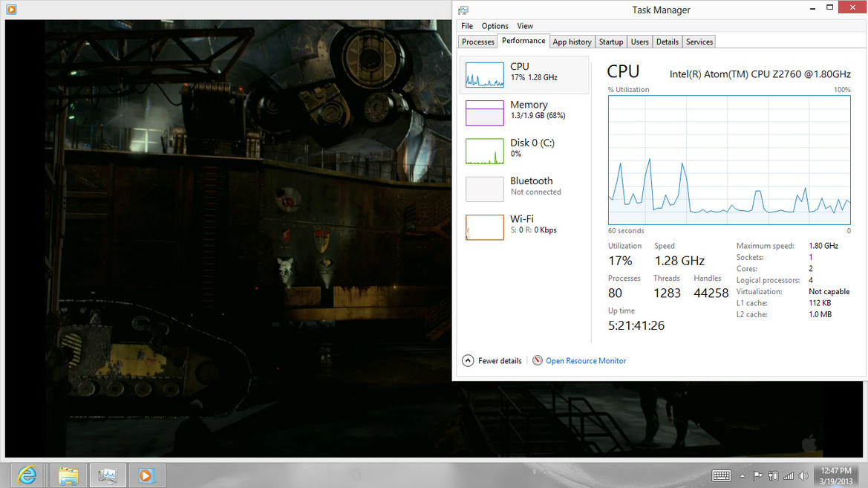Open the touch keyboard from the tray
The height and width of the screenshot is (488, 868).
[x=721, y=476]
